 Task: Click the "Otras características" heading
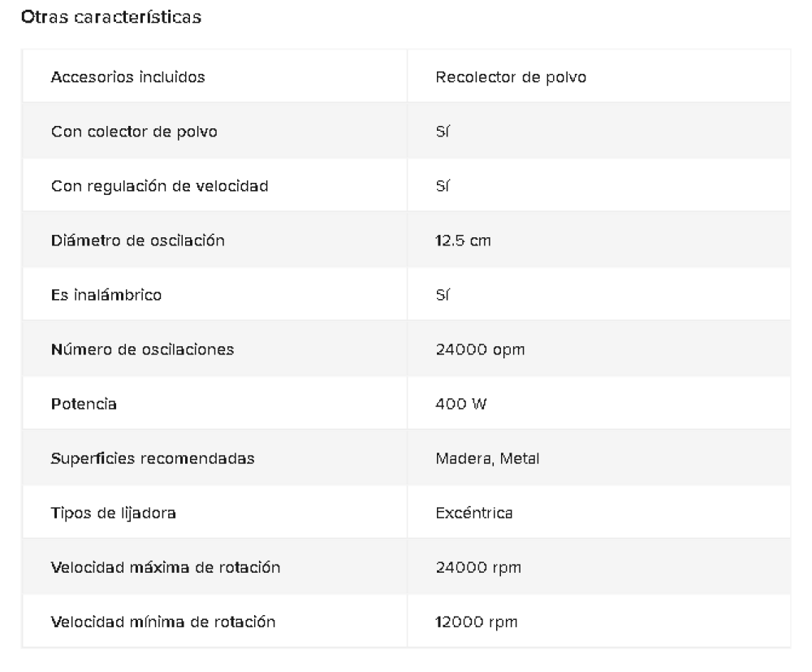coord(111,16)
